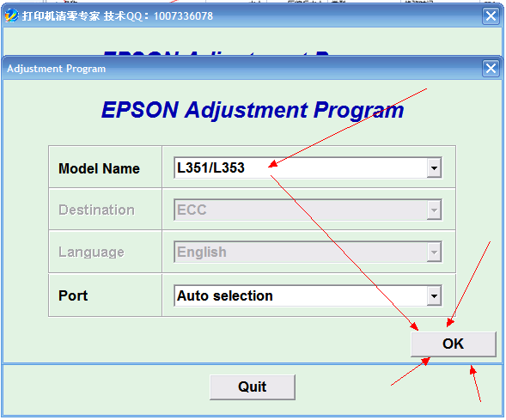Click the Destination label

pyautogui.click(x=96, y=210)
